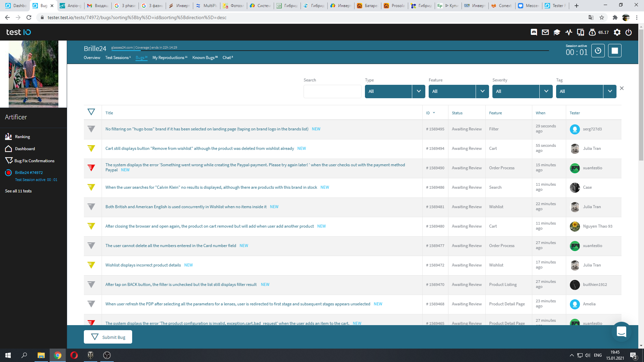Viewport: 644px width, 362px height.
Task: Click the translate page icon
Action: pos(591,17)
